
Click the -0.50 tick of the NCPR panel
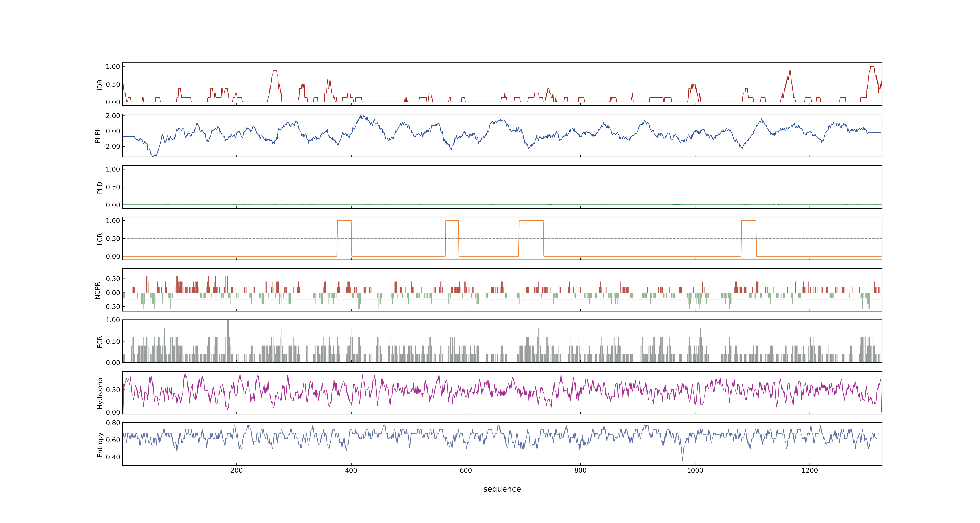pos(111,307)
